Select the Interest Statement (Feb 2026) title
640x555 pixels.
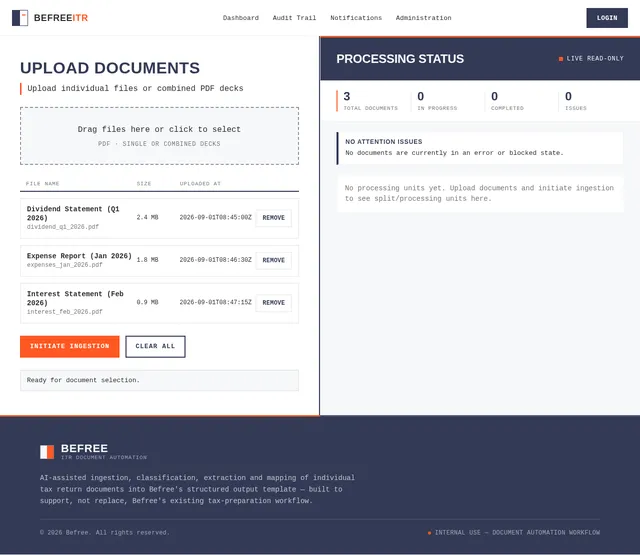click(x=75, y=298)
